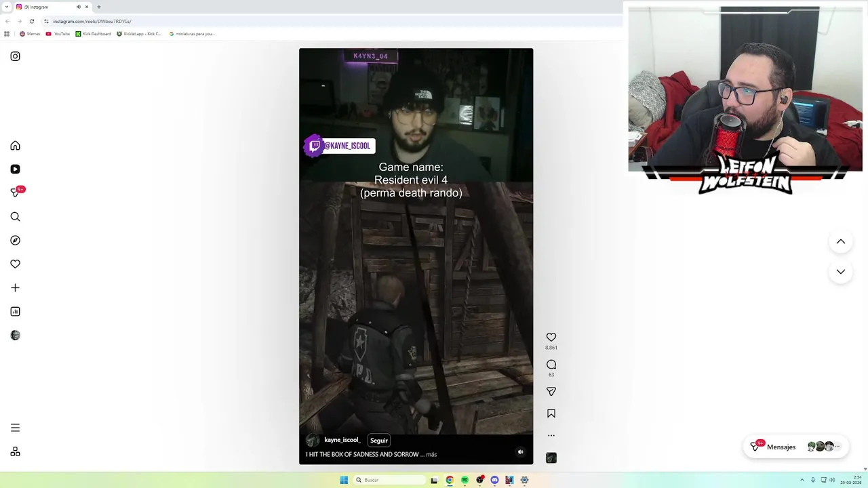This screenshot has height=488, width=868.
Task: Open Chrome tab search dropdown arrow
Action: 7,7
